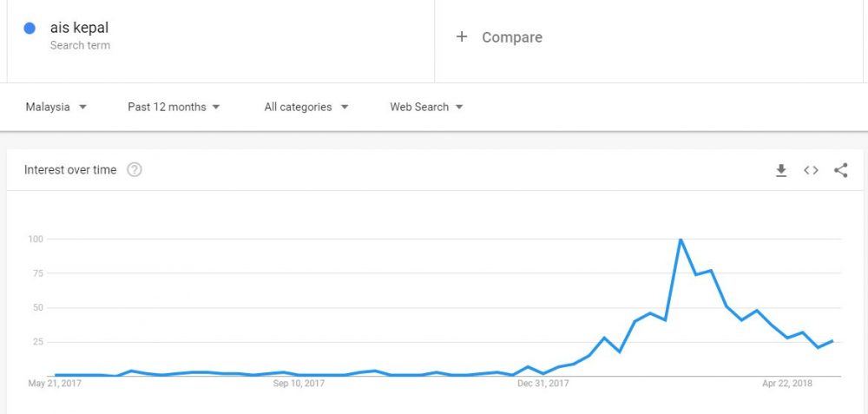Click the blue dot for ais kepal
The height and width of the screenshot is (414, 868).
tap(30, 29)
